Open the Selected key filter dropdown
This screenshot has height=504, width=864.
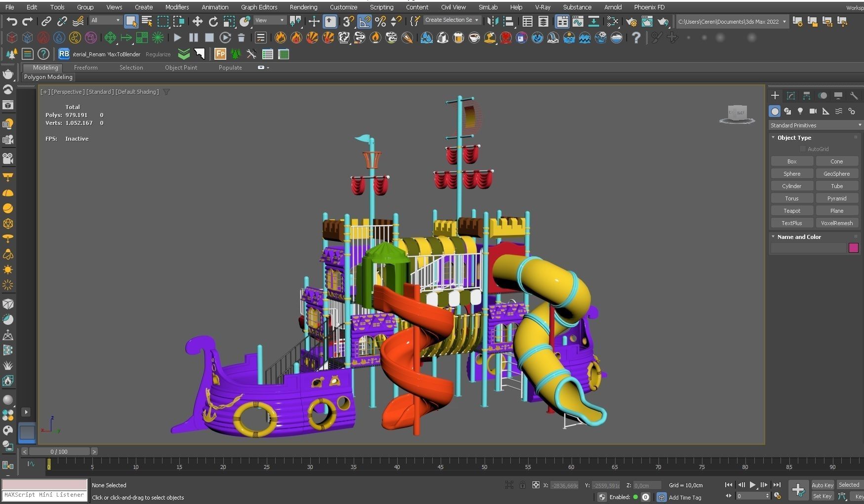pyautogui.click(x=850, y=485)
